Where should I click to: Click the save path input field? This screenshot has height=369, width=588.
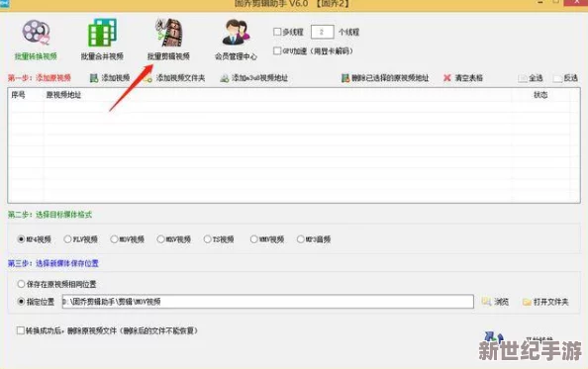pos(267,301)
